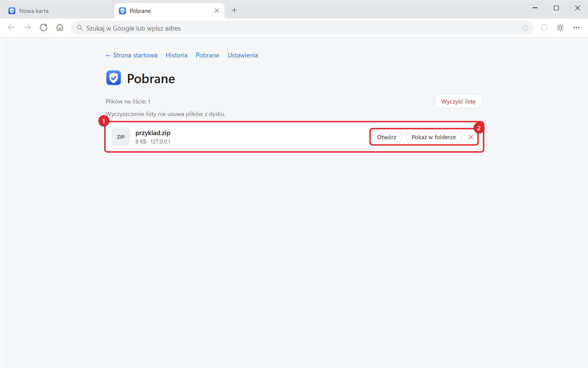
Task: Reload the page with refresh icon
Action: (44, 28)
